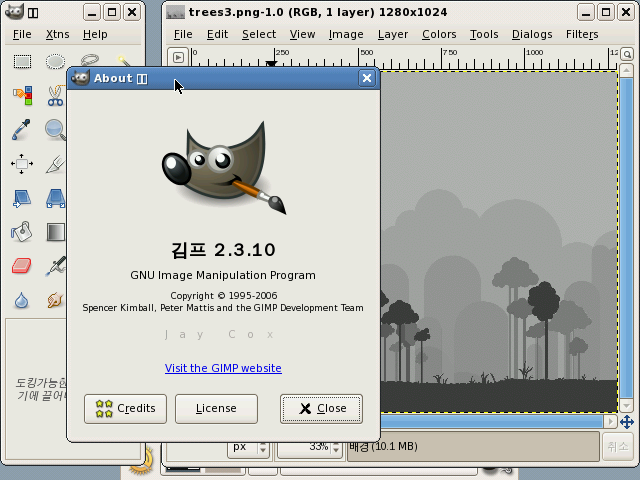Open the Visit the GIMP website link

[x=223, y=368]
